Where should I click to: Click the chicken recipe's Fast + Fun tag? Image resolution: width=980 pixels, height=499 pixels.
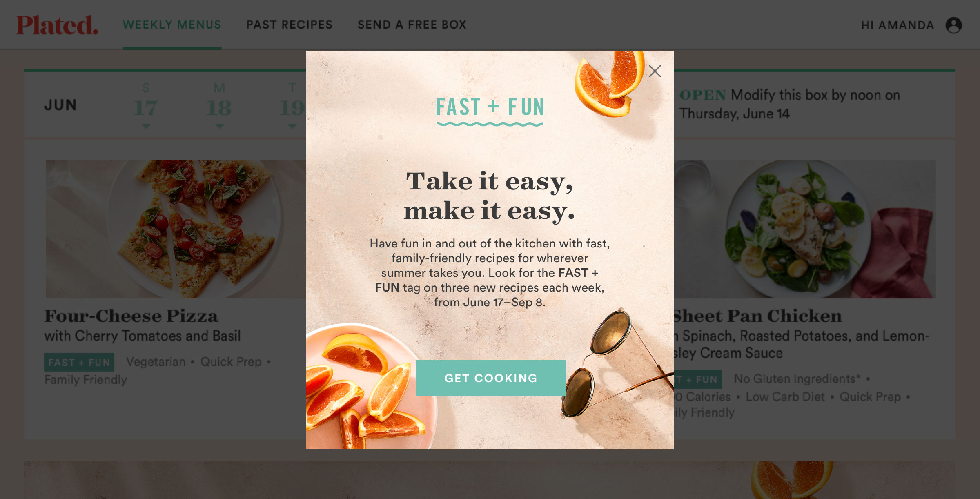pos(698,379)
